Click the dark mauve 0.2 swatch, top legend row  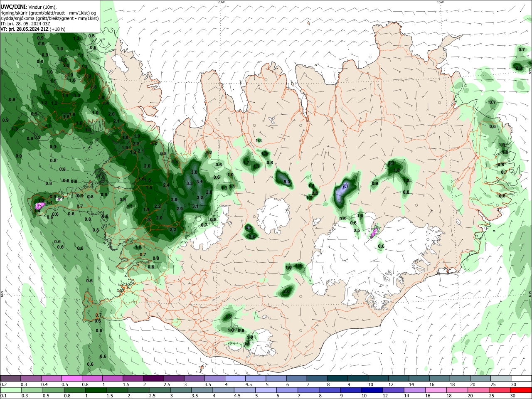(x=10, y=379)
